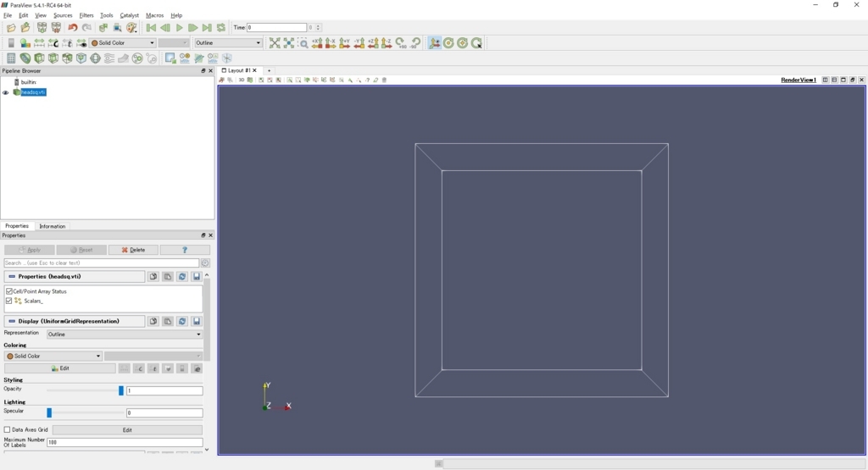
Task: Open the File menu
Action: point(8,15)
